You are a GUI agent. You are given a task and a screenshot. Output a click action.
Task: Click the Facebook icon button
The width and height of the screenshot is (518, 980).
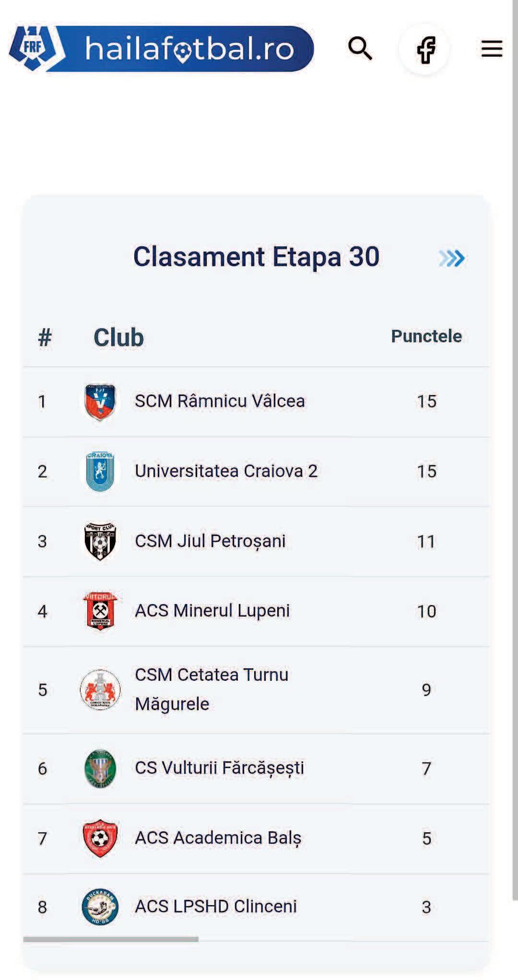pos(425,49)
